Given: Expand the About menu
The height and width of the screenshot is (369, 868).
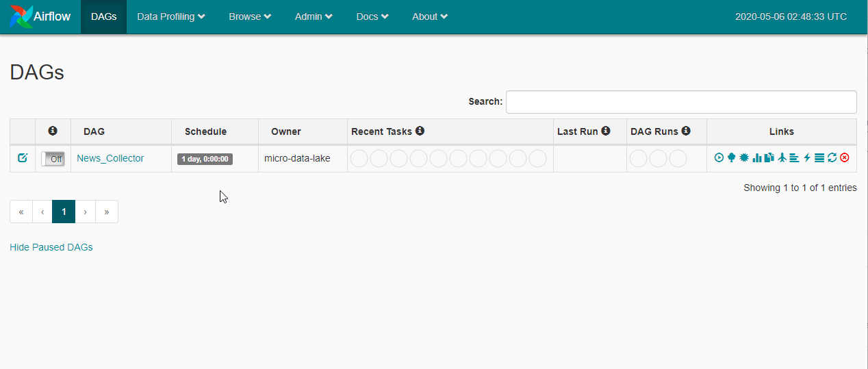Looking at the screenshot, I should pyautogui.click(x=430, y=16).
